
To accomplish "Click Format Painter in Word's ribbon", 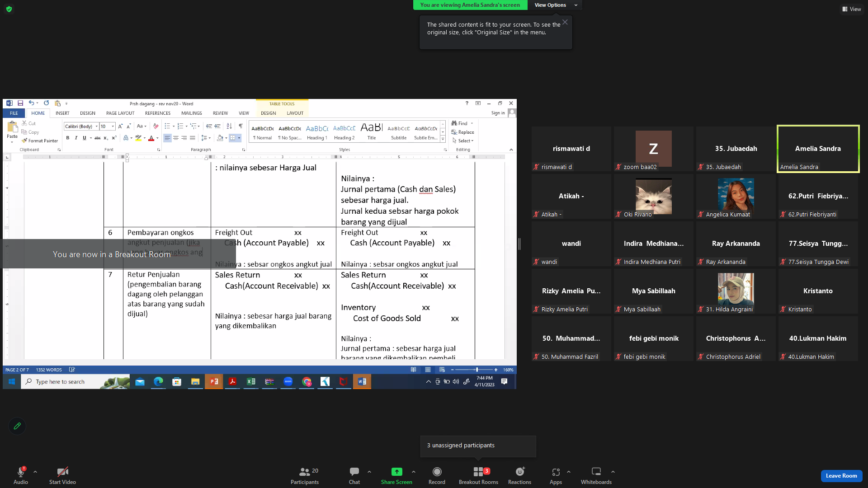I will tap(40, 141).
